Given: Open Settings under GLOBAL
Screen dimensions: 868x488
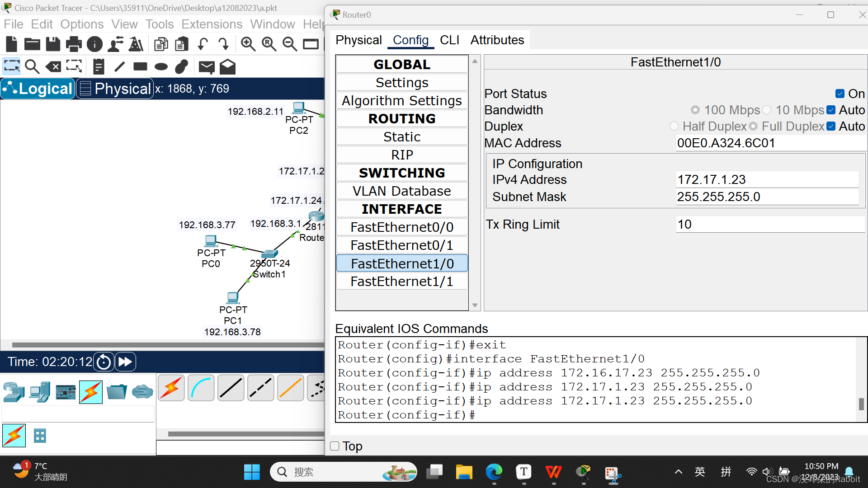Looking at the screenshot, I should 402,83.
